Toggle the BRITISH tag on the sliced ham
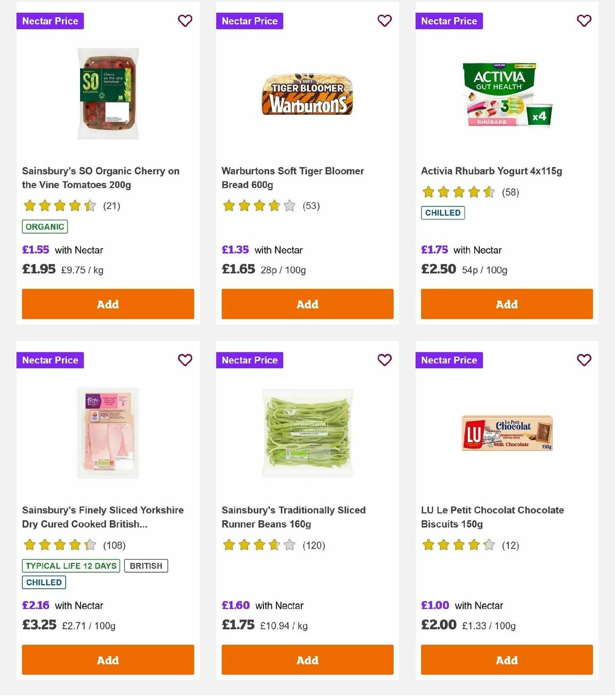616x696 pixels. click(146, 566)
